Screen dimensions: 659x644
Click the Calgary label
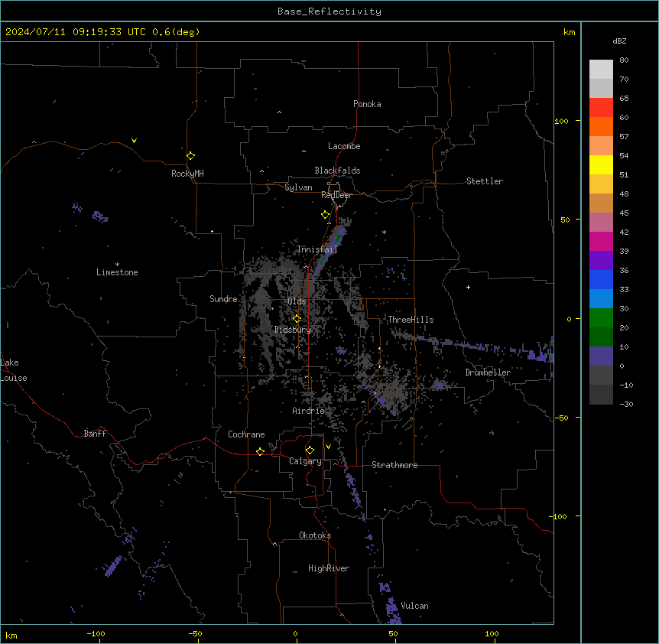[x=305, y=461]
